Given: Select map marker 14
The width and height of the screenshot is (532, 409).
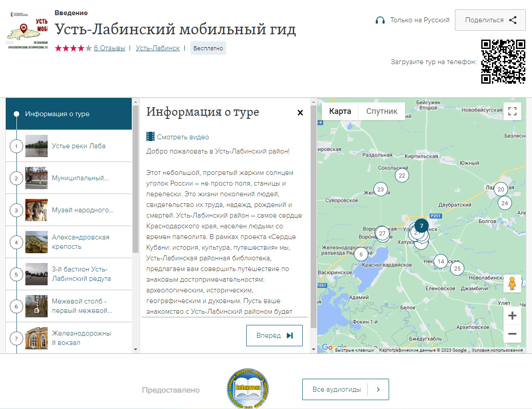Looking at the screenshot, I should tap(441, 261).
